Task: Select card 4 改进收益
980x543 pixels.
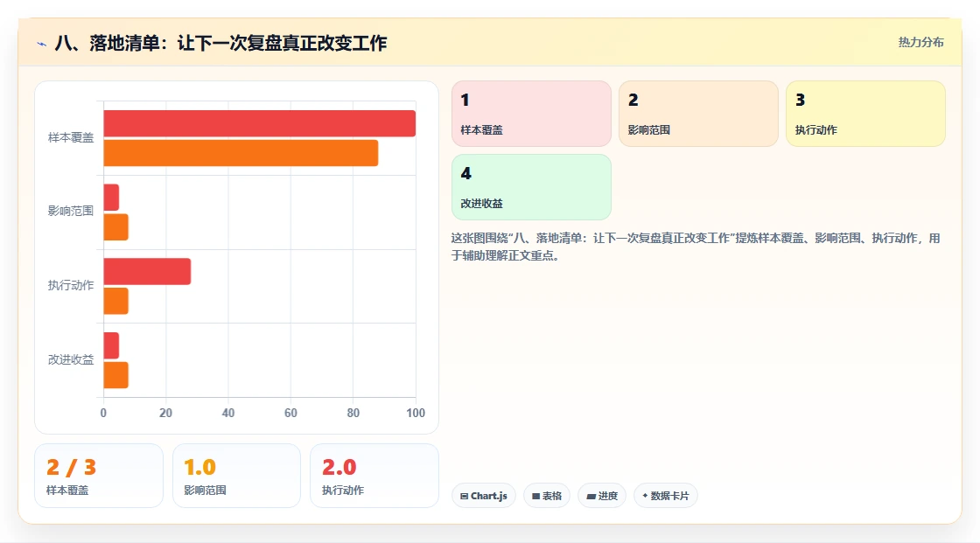Action: coord(531,187)
